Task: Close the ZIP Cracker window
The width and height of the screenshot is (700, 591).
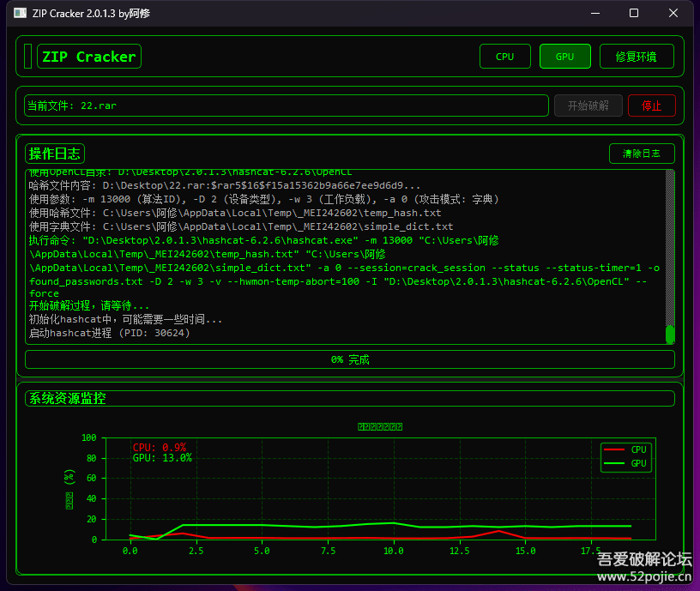Action: (673, 13)
